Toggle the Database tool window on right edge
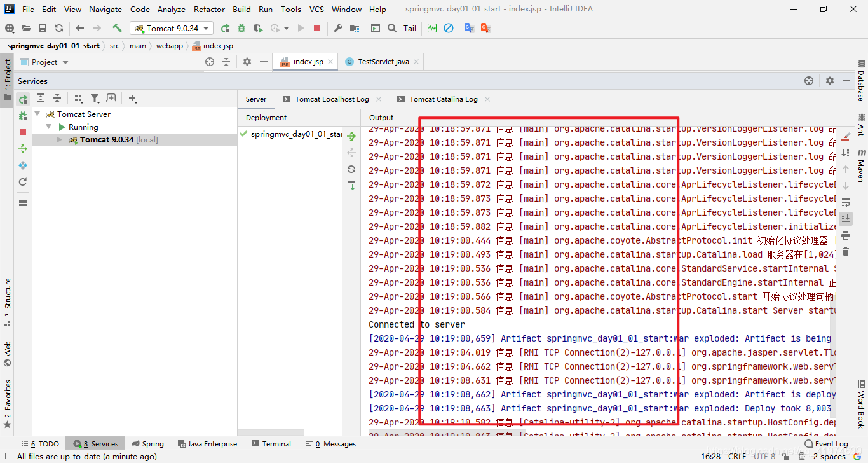This screenshot has width=868, height=463. click(861, 80)
